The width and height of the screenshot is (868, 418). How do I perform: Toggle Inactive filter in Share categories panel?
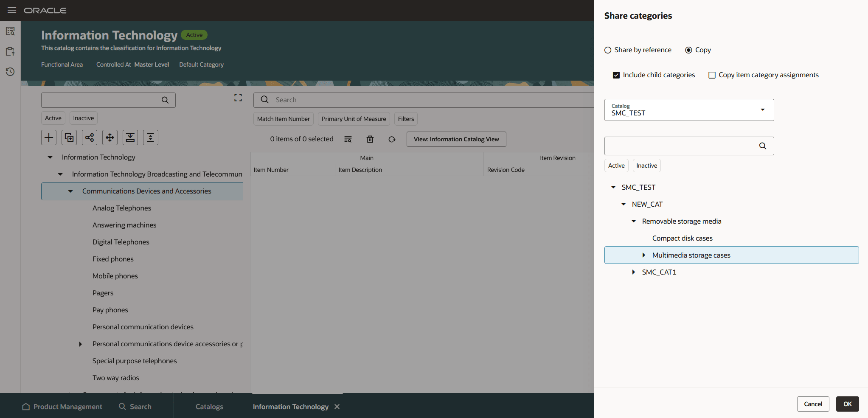pyautogui.click(x=646, y=166)
